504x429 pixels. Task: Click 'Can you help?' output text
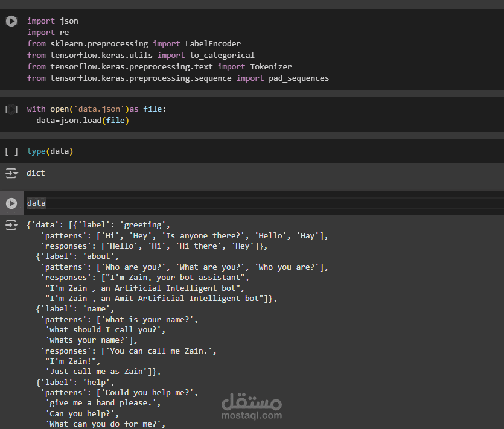coord(80,414)
